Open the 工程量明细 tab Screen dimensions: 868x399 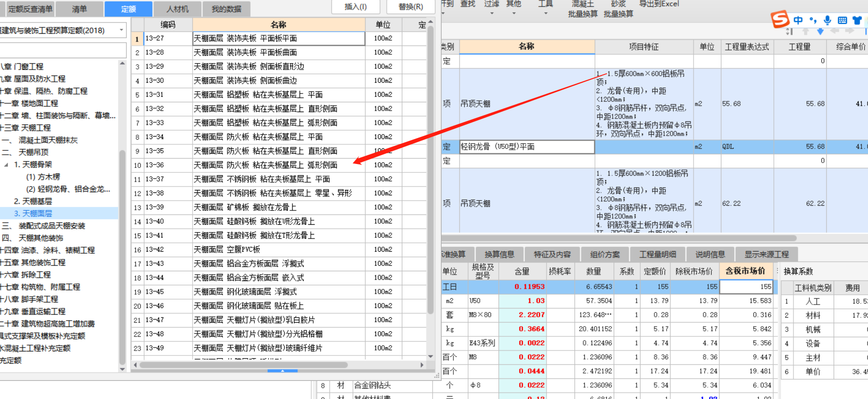point(658,254)
